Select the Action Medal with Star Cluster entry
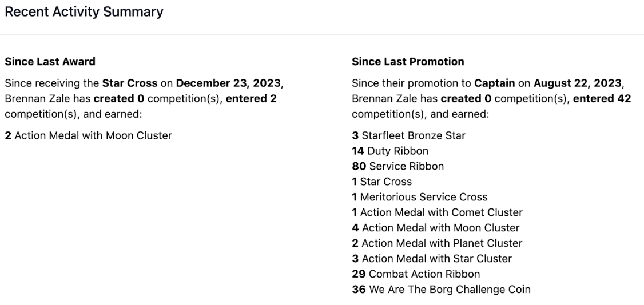644x305 pixels. pyautogui.click(x=432, y=259)
